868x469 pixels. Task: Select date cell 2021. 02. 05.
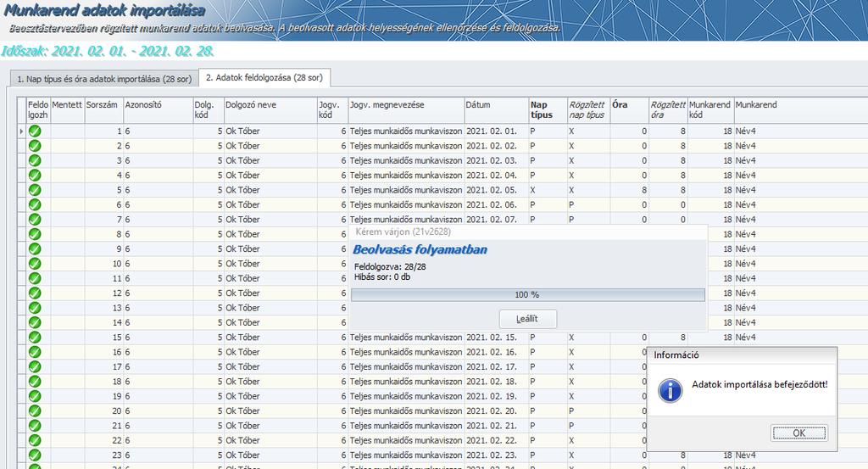[x=497, y=190]
